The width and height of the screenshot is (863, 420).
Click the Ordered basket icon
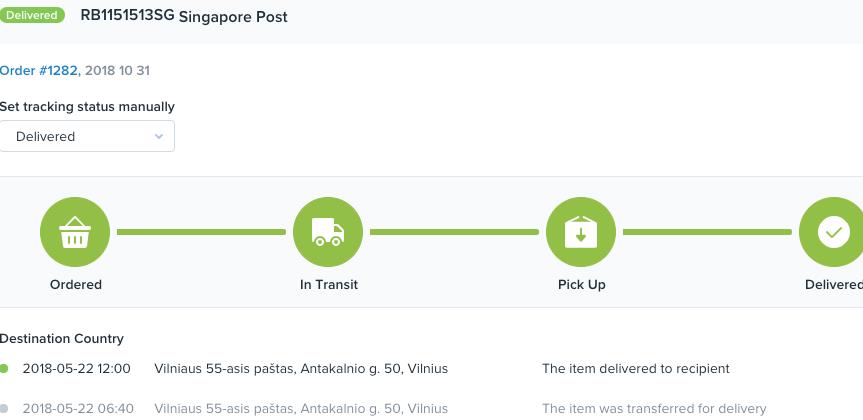75,232
